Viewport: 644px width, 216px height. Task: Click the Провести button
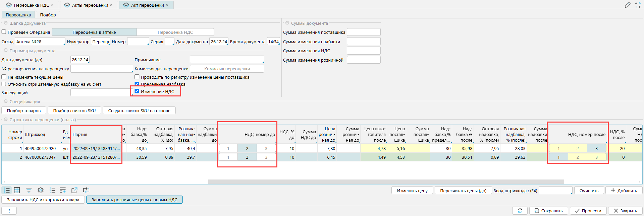[588, 211]
